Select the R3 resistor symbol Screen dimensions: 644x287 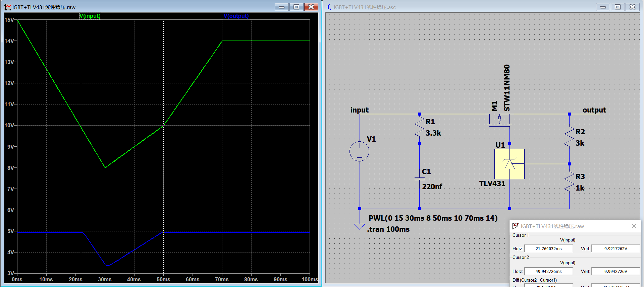click(569, 182)
